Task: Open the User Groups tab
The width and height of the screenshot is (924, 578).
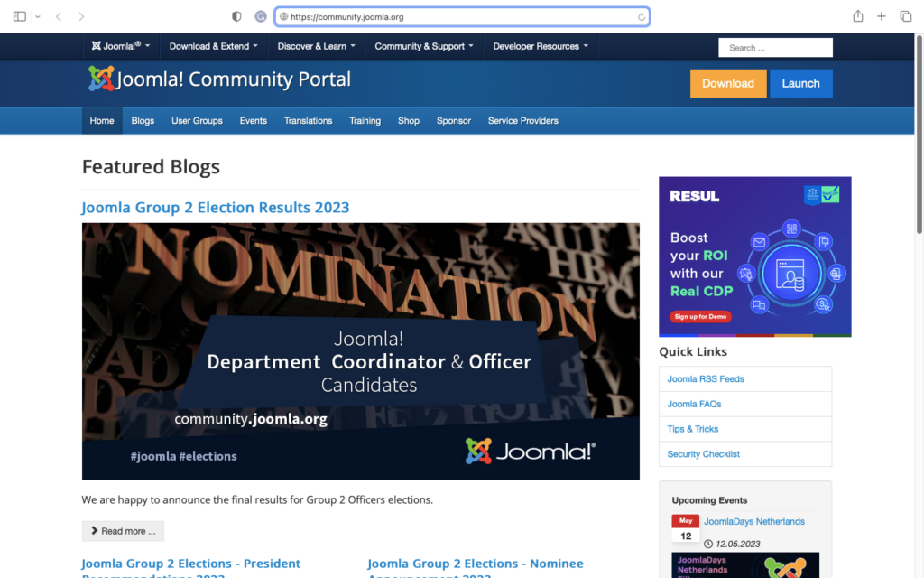Action: 197,121
